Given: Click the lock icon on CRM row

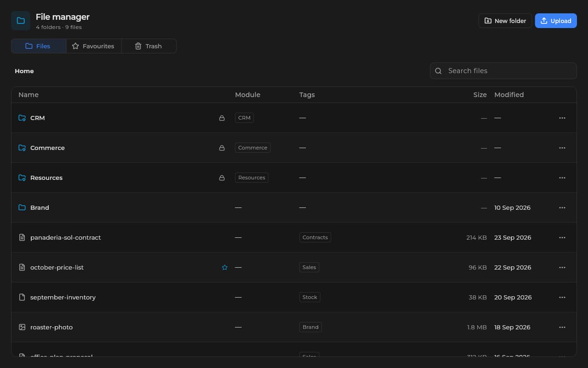Looking at the screenshot, I should (x=222, y=118).
